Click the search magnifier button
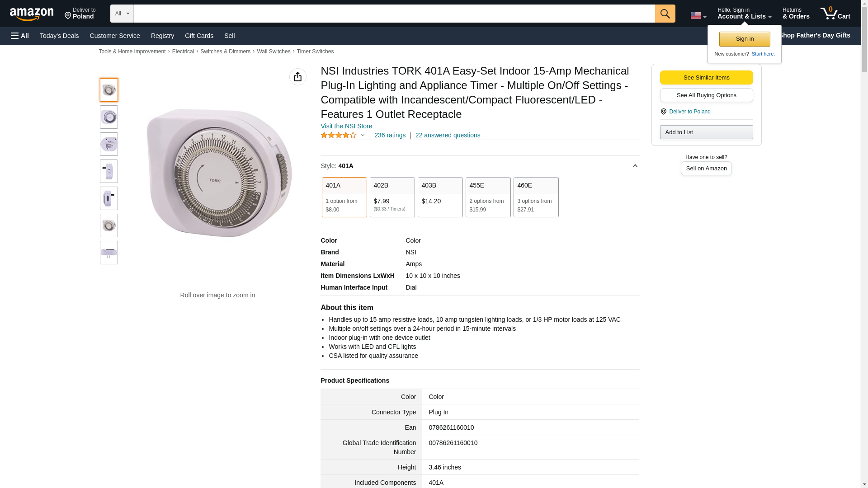 [x=665, y=14]
